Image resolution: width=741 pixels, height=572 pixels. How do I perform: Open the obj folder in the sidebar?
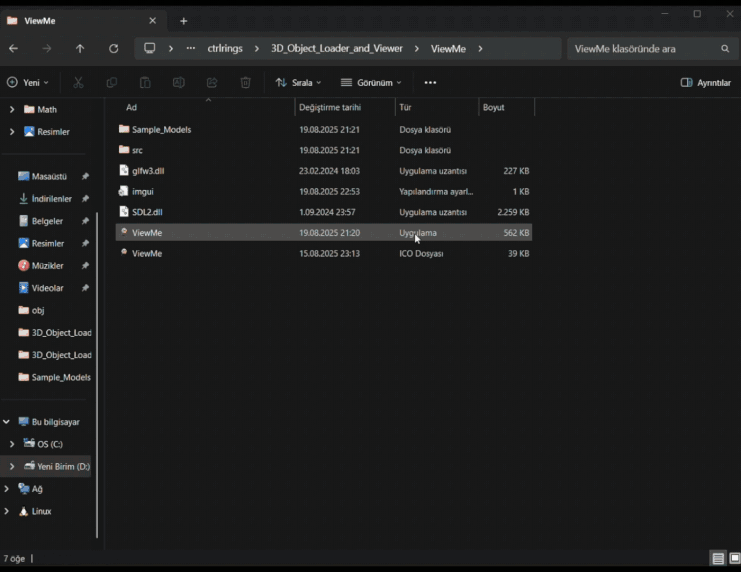[37, 310]
